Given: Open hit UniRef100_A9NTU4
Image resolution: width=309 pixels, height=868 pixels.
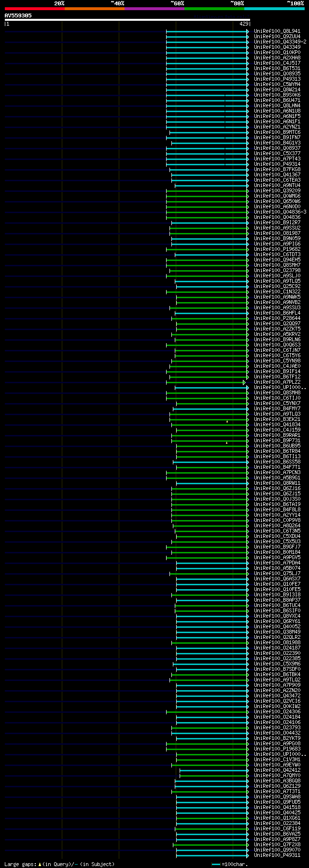Looking at the screenshot, I should click(x=277, y=186).
